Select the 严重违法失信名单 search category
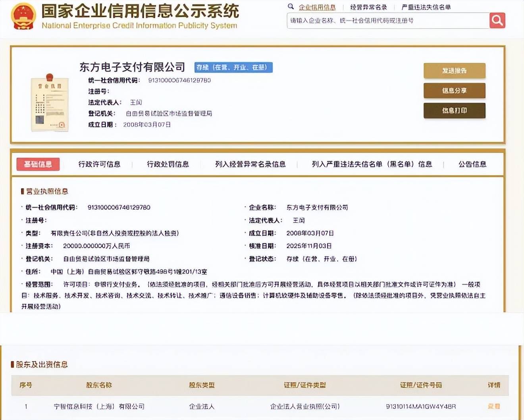The image size is (524, 420). tap(426, 7)
